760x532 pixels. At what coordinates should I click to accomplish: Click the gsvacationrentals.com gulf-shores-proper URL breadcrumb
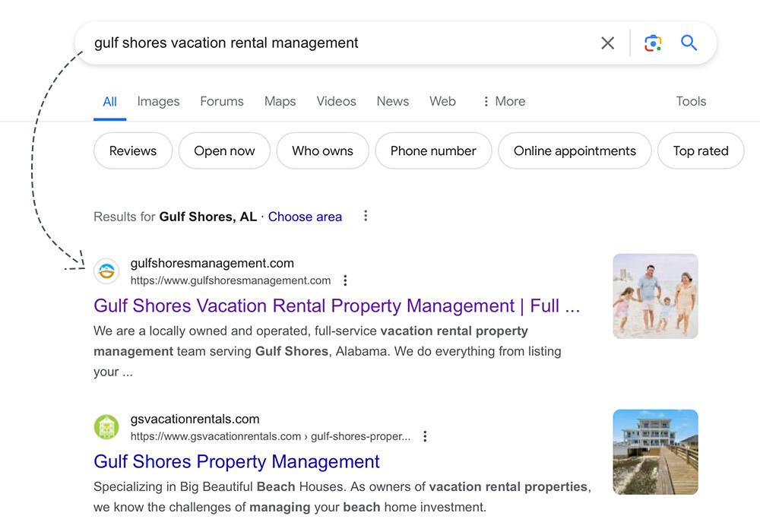(271, 436)
